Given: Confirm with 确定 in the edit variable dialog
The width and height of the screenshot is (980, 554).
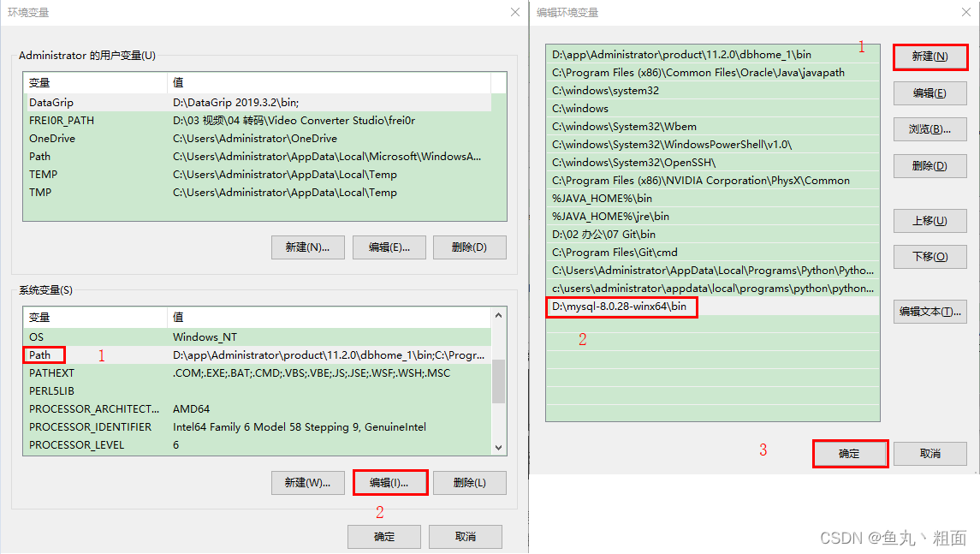Looking at the screenshot, I should point(850,454).
